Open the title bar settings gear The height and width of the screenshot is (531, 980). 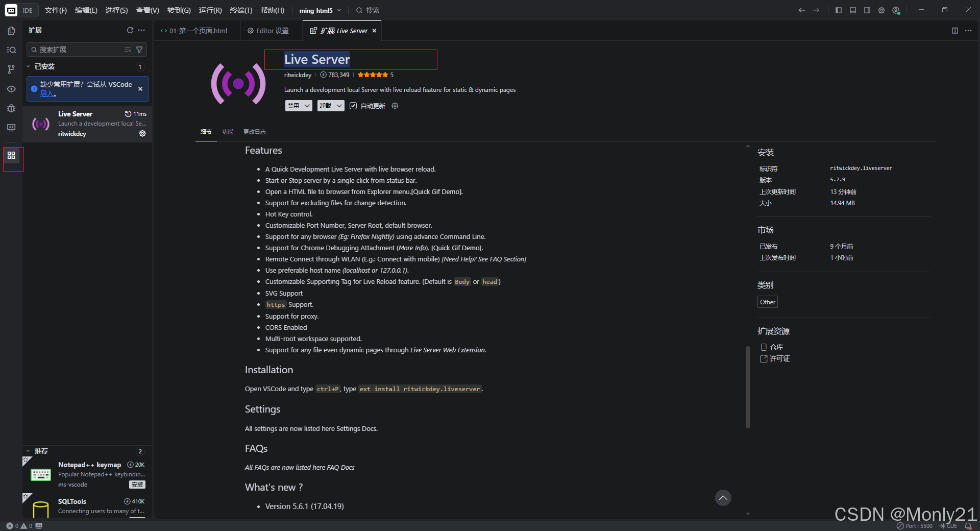(881, 10)
